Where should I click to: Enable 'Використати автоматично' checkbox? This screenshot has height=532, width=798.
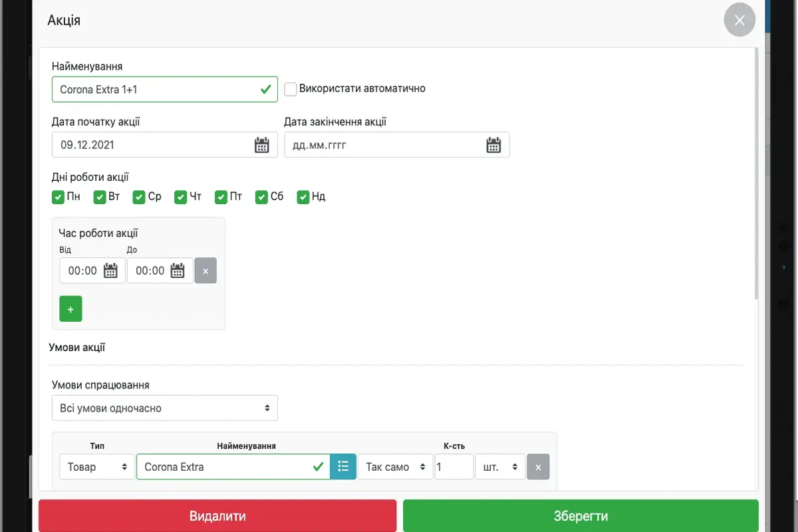pyautogui.click(x=291, y=89)
